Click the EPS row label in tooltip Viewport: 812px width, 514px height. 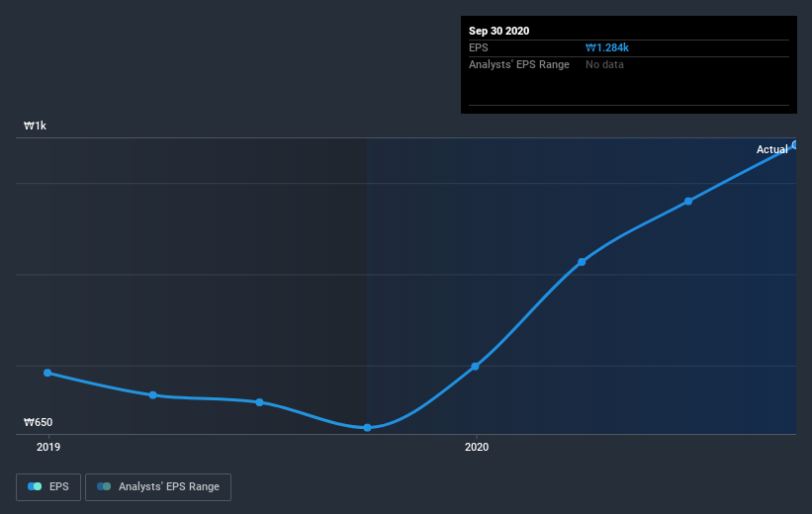479,47
